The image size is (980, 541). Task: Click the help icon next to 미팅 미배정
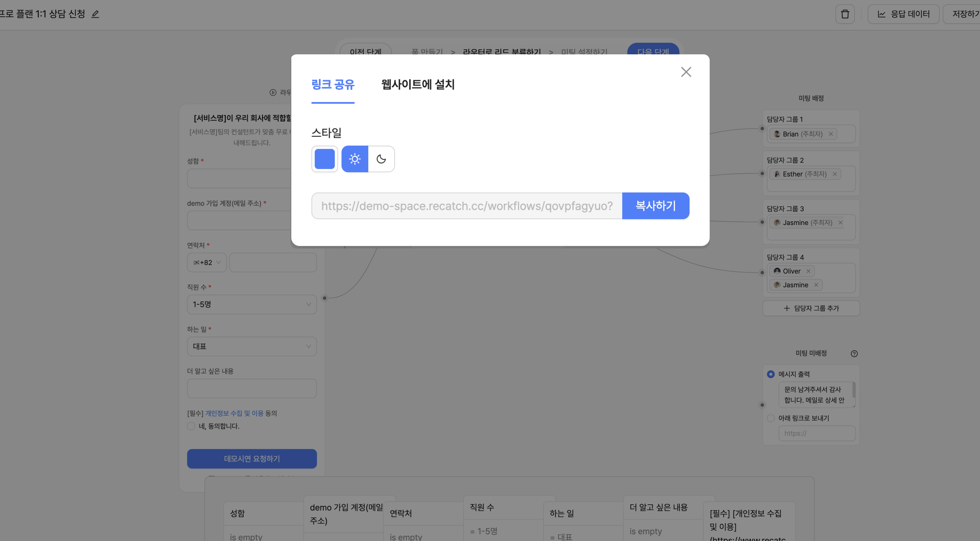(x=854, y=354)
